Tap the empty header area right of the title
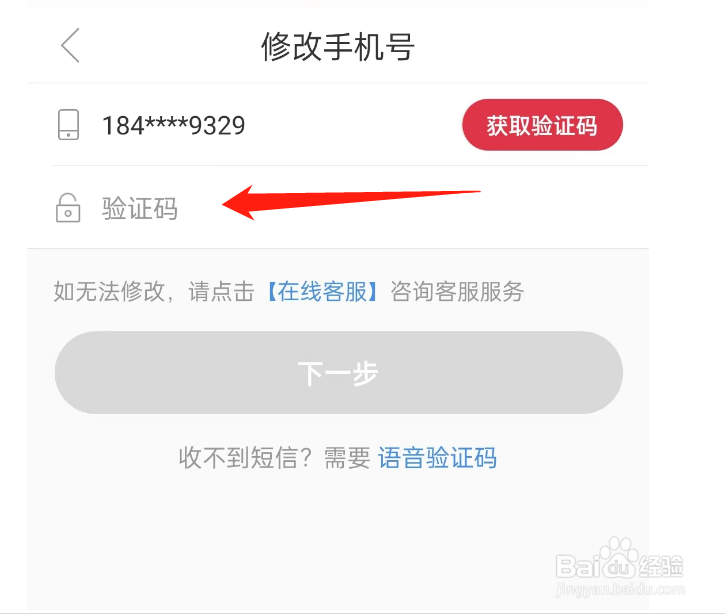This screenshot has width=725, height=614. pos(532,46)
